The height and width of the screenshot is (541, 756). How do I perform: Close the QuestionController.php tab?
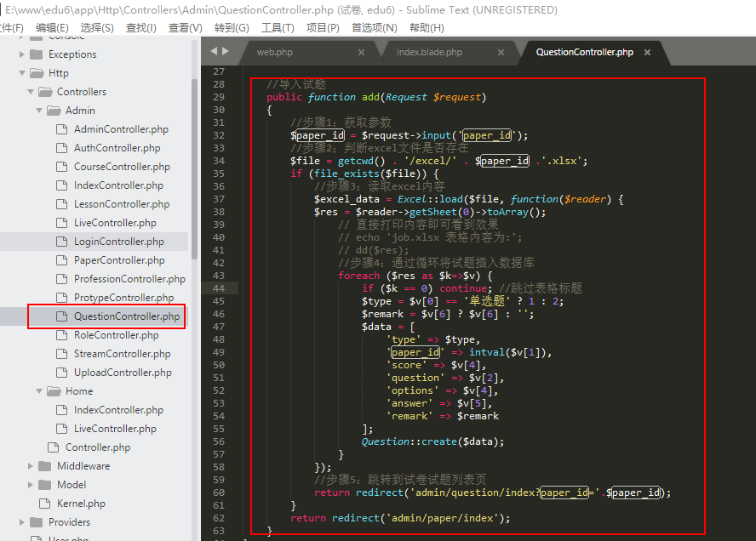point(647,53)
